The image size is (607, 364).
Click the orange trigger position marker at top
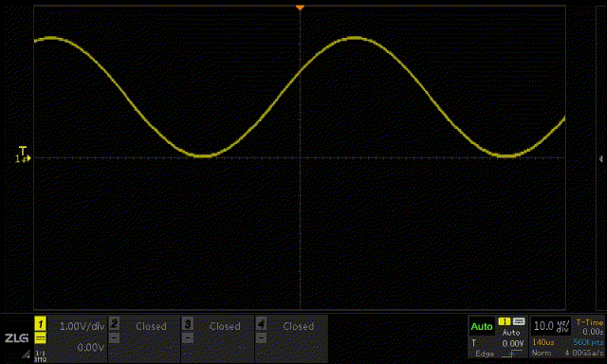click(x=300, y=8)
